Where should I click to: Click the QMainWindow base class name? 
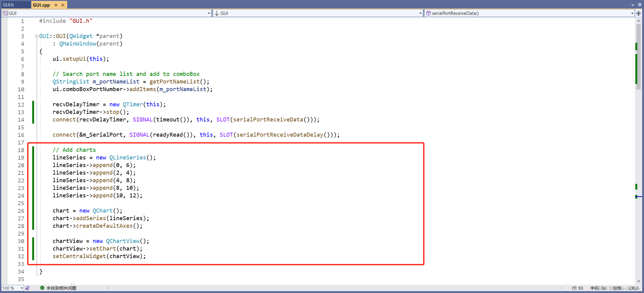tap(77, 43)
